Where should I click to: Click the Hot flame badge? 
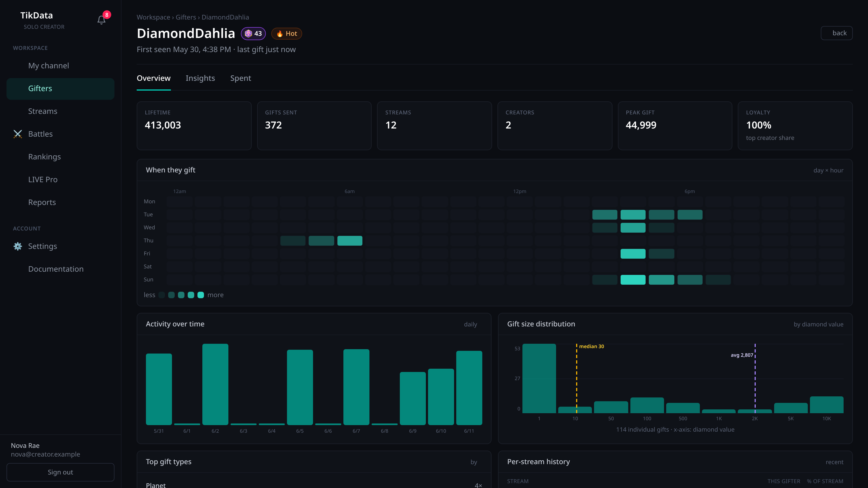click(x=286, y=33)
